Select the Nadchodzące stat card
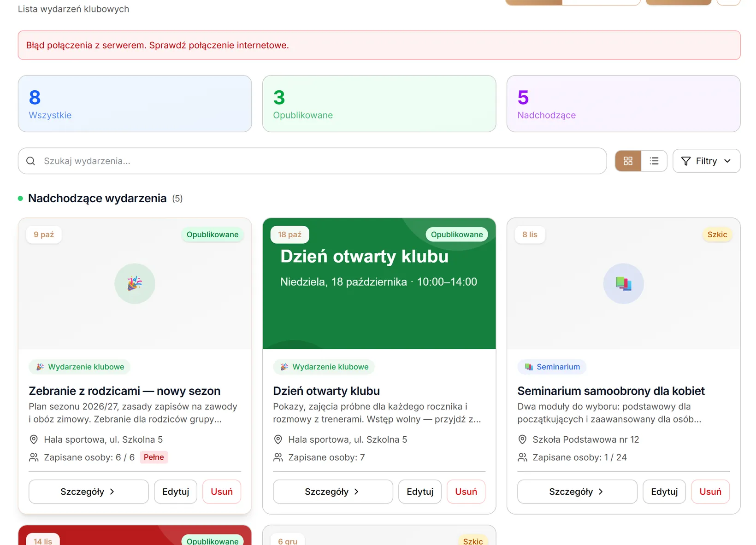The width and height of the screenshot is (756, 545). click(623, 104)
